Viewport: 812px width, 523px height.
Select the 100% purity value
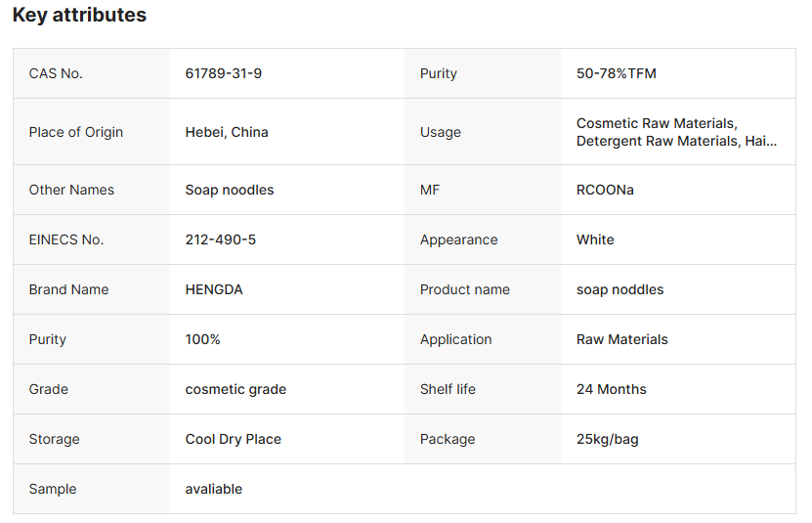[x=203, y=339]
